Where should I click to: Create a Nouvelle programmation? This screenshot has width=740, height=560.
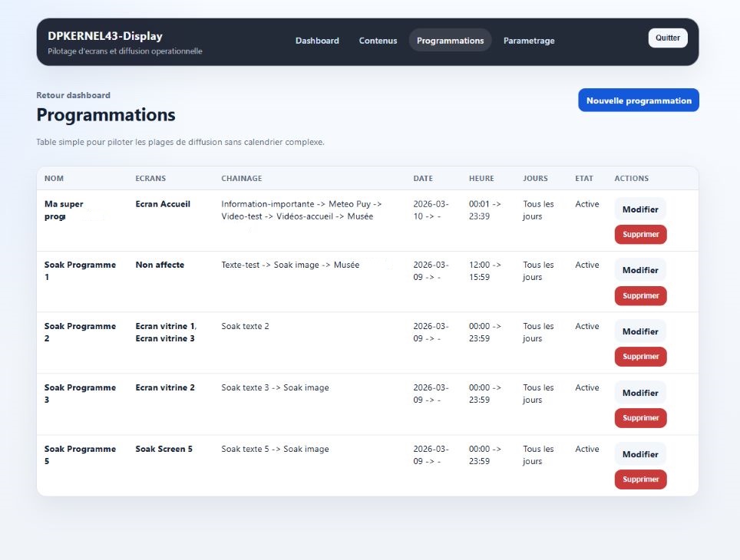click(x=638, y=100)
